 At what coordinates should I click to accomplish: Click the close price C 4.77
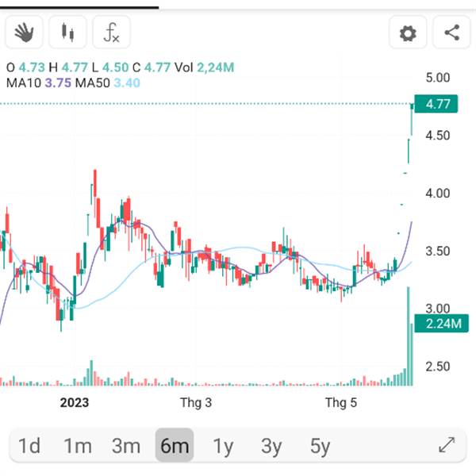152,67
